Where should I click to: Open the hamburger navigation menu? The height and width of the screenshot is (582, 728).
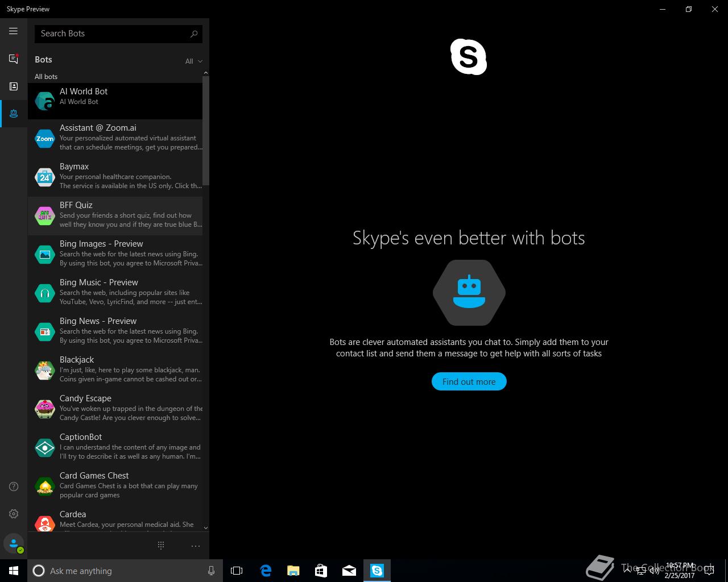[x=14, y=31]
